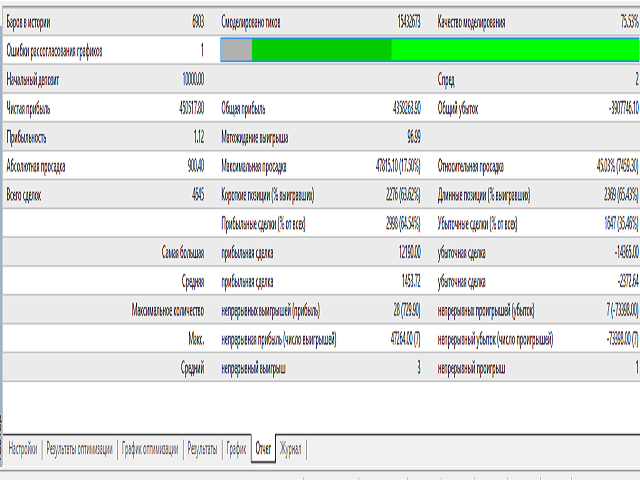Select the absolute drawdown value 900.40
This screenshot has height=480, width=640.
tap(196, 166)
